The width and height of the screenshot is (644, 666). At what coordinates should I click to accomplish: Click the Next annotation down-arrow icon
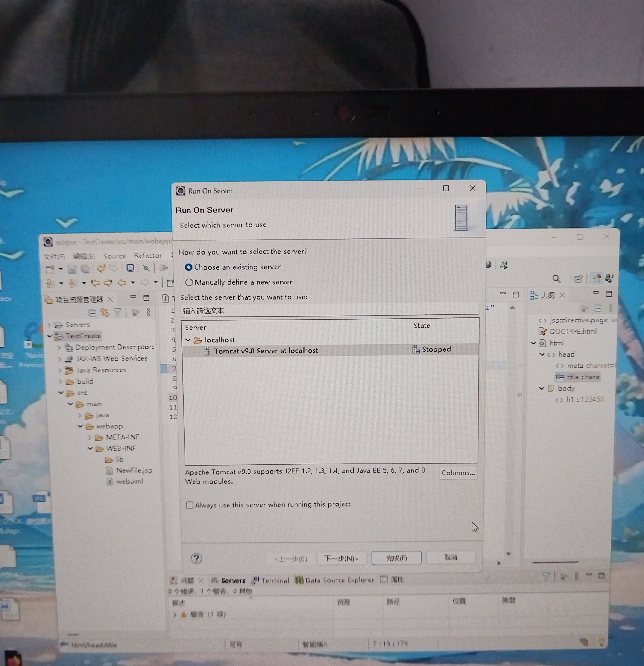point(50,283)
